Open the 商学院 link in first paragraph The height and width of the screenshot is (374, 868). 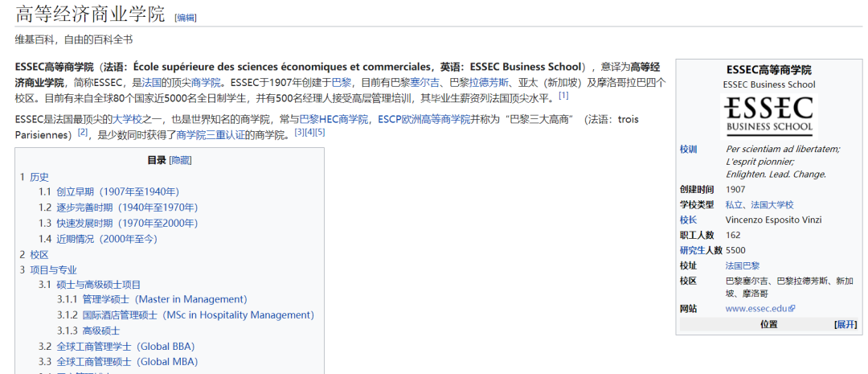pos(206,83)
